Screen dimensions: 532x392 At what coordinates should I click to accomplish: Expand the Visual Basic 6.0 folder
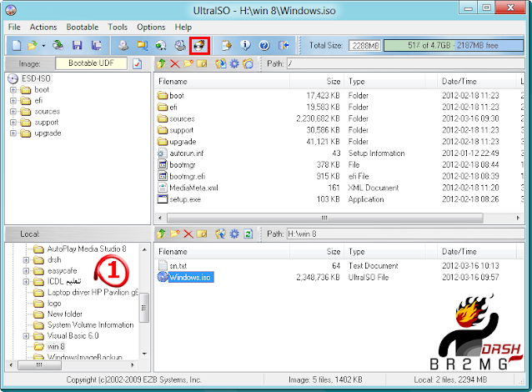pos(26,336)
